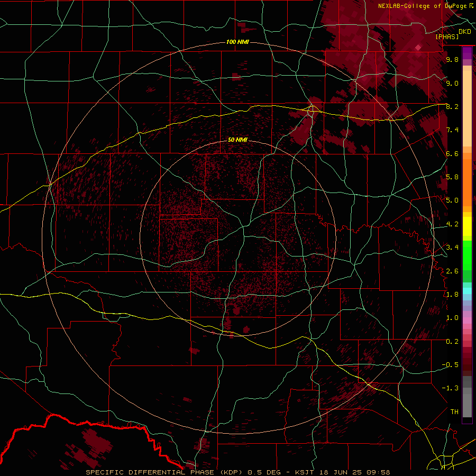The height and width of the screenshot is (476, 476).
Task: Pick the pink color bar segment
Action: coord(467,321)
